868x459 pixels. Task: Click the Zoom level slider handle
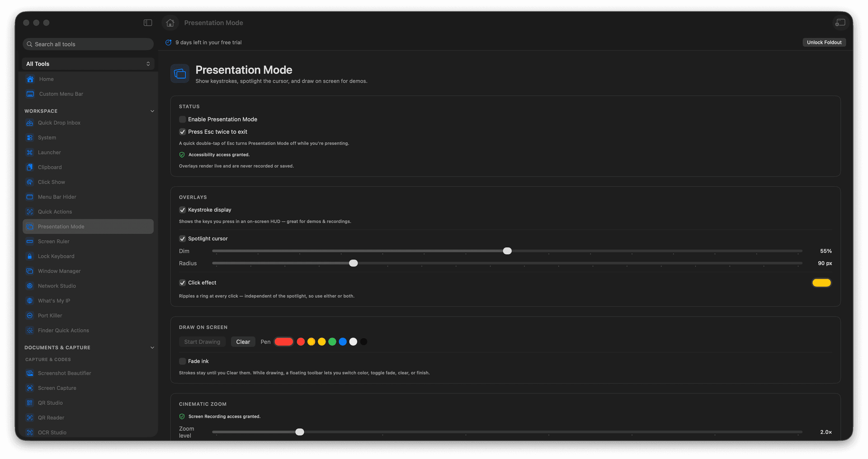pos(300,432)
